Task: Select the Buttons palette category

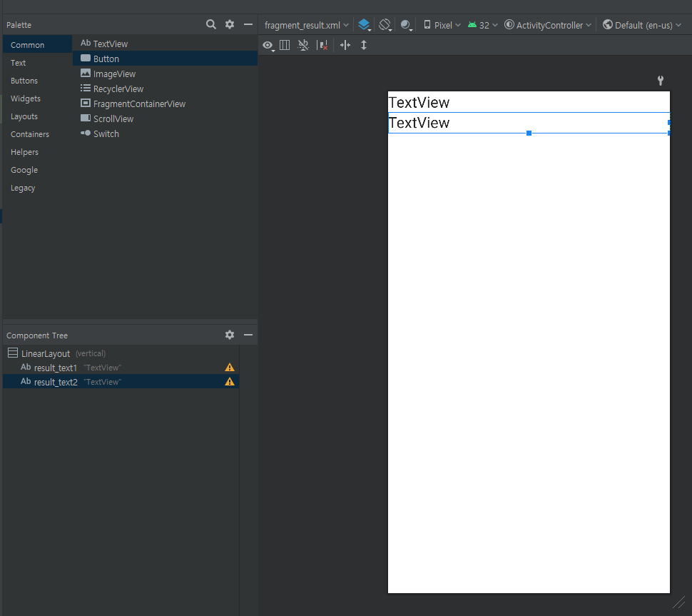Action: (38, 81)
